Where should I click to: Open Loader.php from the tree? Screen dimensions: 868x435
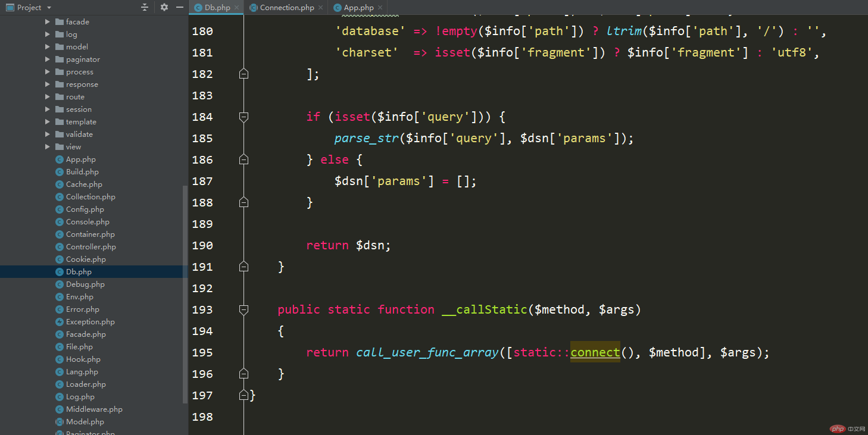pos(86,384)
